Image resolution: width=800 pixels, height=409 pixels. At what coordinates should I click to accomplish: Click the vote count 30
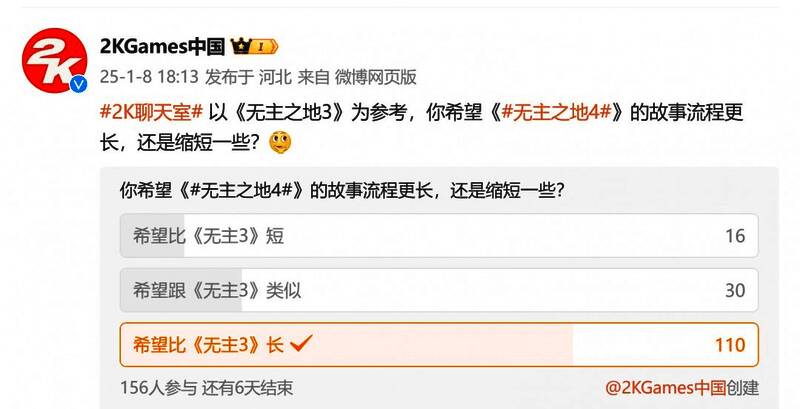coord(735,291)
